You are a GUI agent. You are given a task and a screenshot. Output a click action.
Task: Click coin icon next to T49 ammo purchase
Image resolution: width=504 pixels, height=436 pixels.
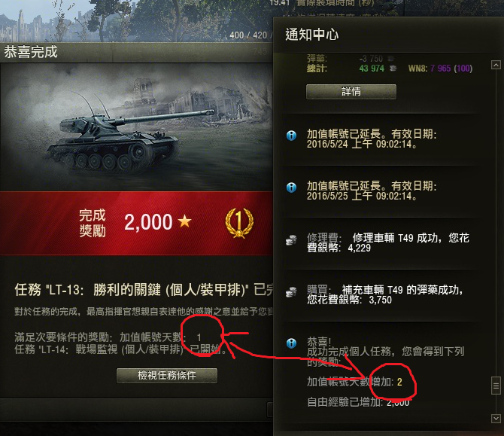click(291, 292)
